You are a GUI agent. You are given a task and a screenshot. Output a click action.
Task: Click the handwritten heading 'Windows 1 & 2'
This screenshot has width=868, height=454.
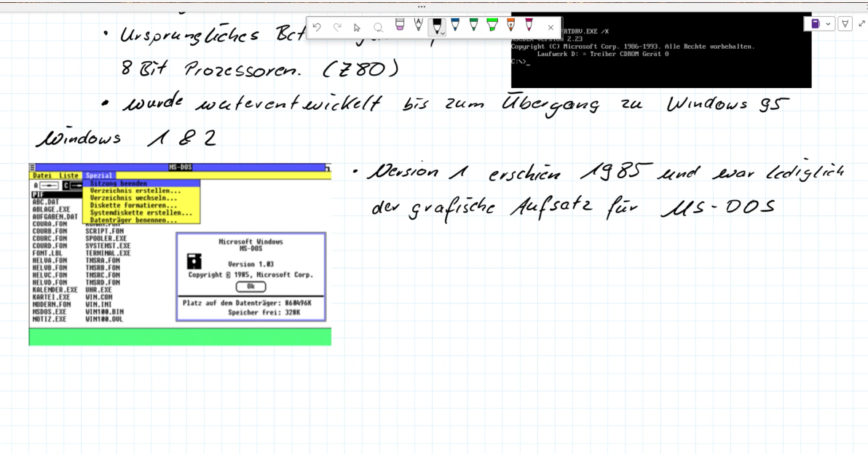(126, 138)
